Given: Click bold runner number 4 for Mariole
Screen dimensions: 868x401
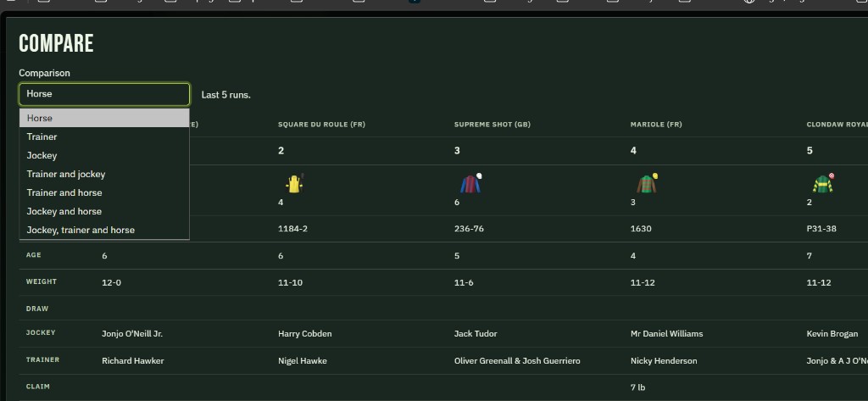Looking at the screenshot, I should (633, 151).
